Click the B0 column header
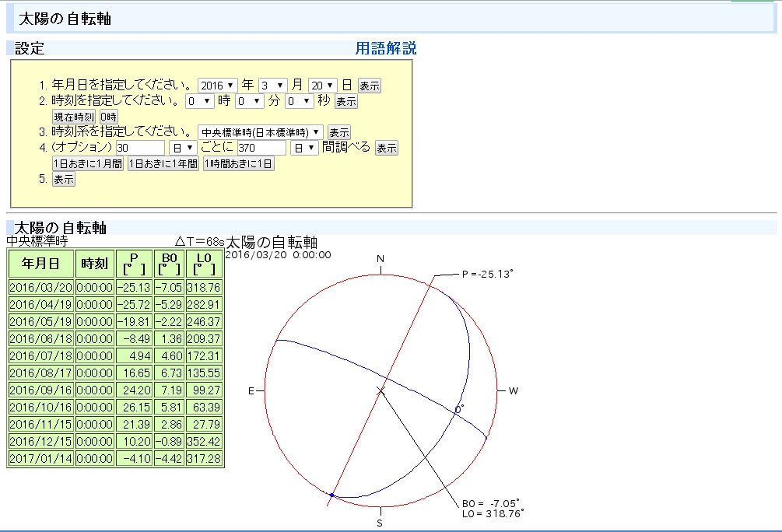 [169, 263]
